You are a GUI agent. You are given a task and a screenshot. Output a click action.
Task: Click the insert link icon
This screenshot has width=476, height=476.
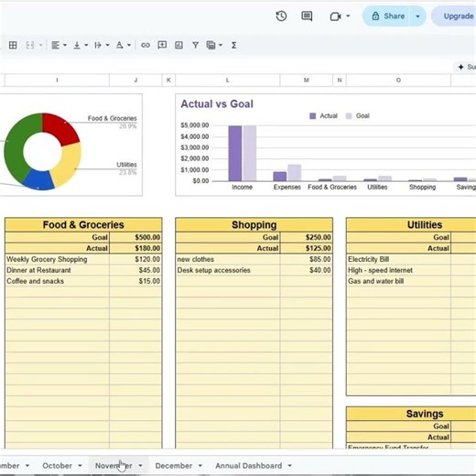tap(146, 45)
